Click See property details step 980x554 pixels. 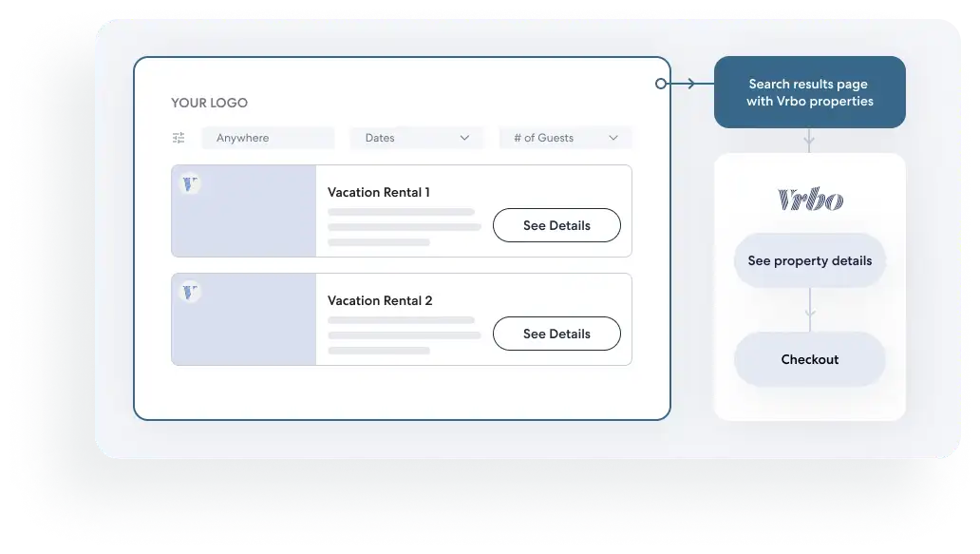coord(809,260)
